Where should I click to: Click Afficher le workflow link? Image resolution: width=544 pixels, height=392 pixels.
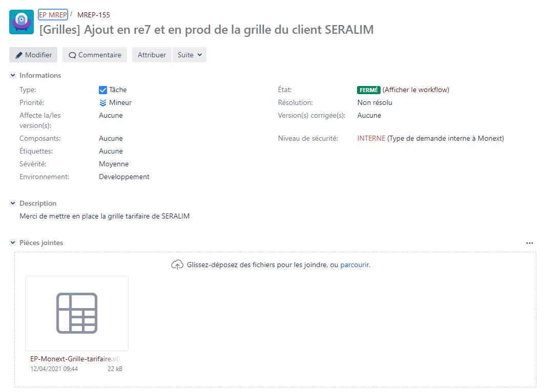click(x=416, y=90)
